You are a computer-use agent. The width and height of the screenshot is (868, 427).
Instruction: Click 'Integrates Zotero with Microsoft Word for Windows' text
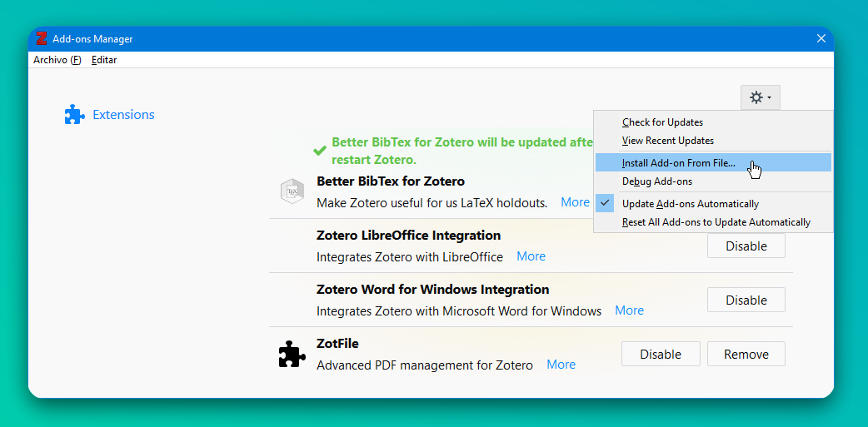[x=459, y=311]
